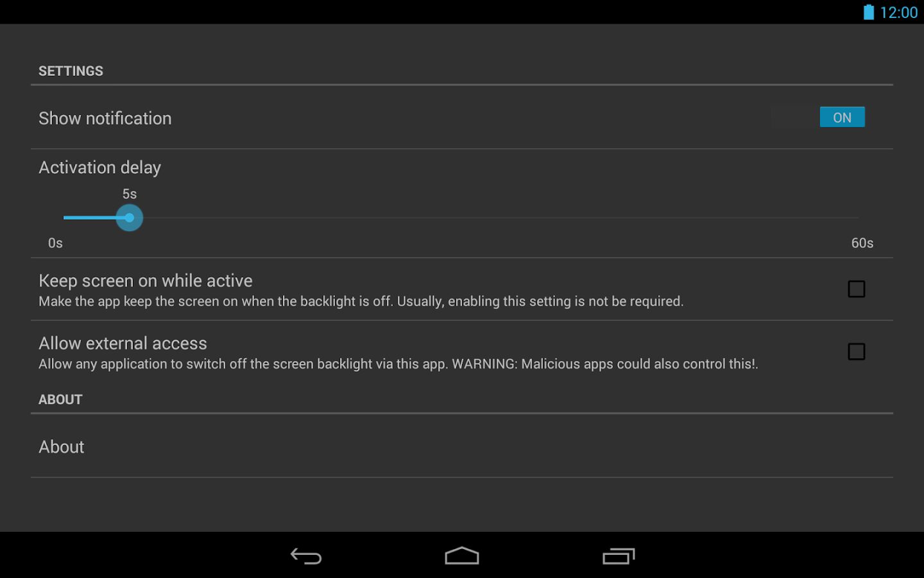924x578 pixels.
Task: Tap the Activation delay heading
Action: [x=99, y=168]
